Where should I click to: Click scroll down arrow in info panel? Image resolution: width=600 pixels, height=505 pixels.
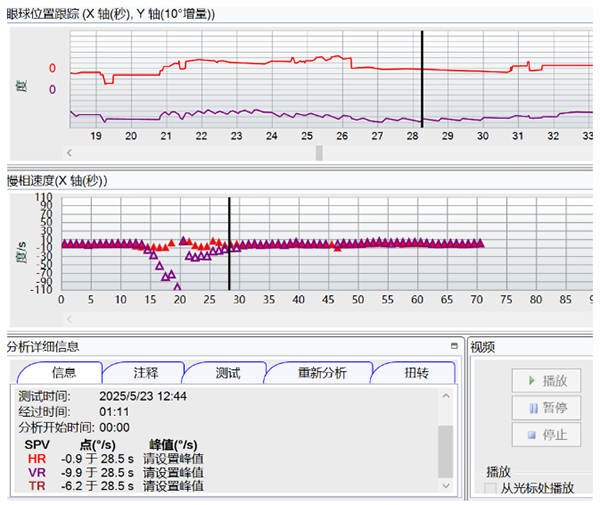446,487
